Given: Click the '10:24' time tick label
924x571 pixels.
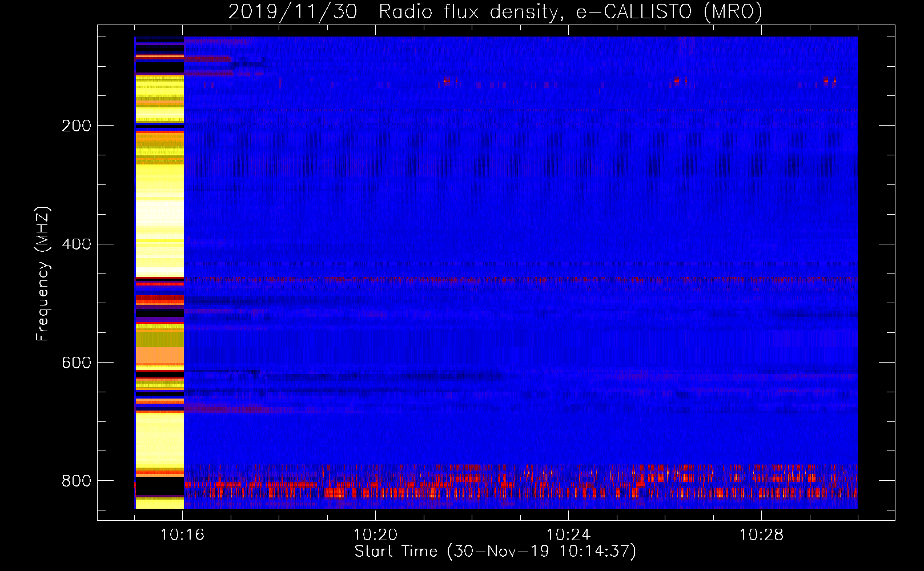Looking at the screenshot, I should (568, 535).
